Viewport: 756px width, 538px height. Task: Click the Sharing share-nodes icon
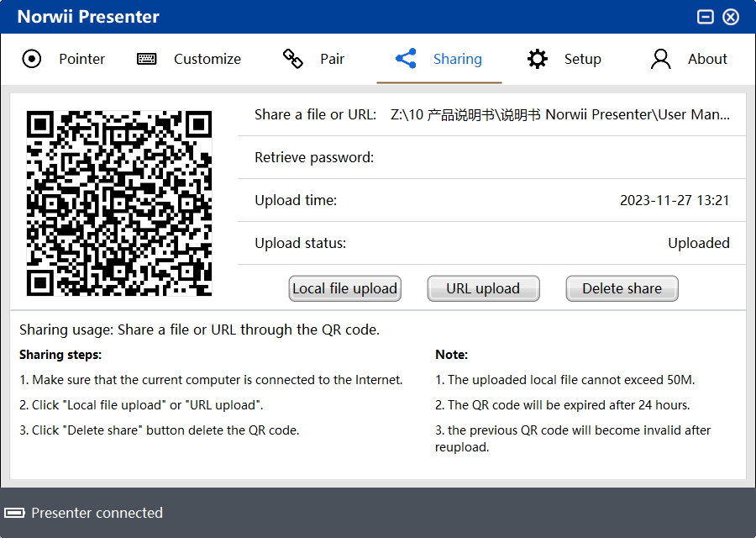tap(406, 59)
